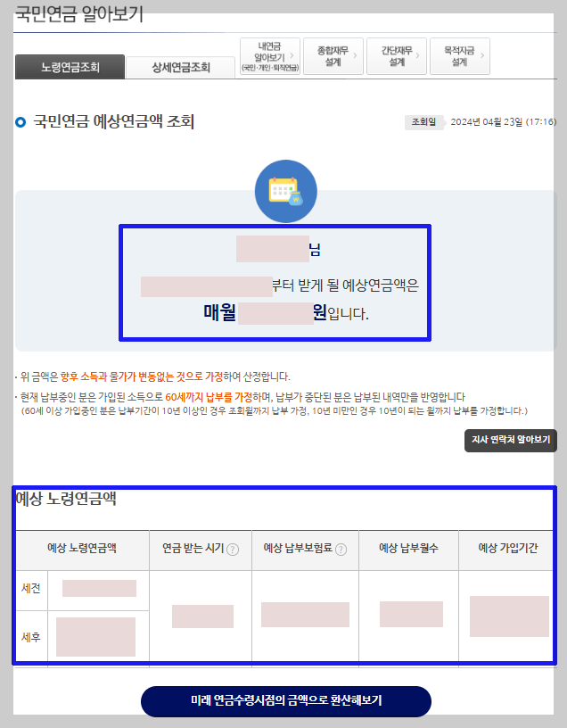Click the small note about 60세 이상 가입중인 분
Viewport: 567px width, 728px height.
coord(275,411)
